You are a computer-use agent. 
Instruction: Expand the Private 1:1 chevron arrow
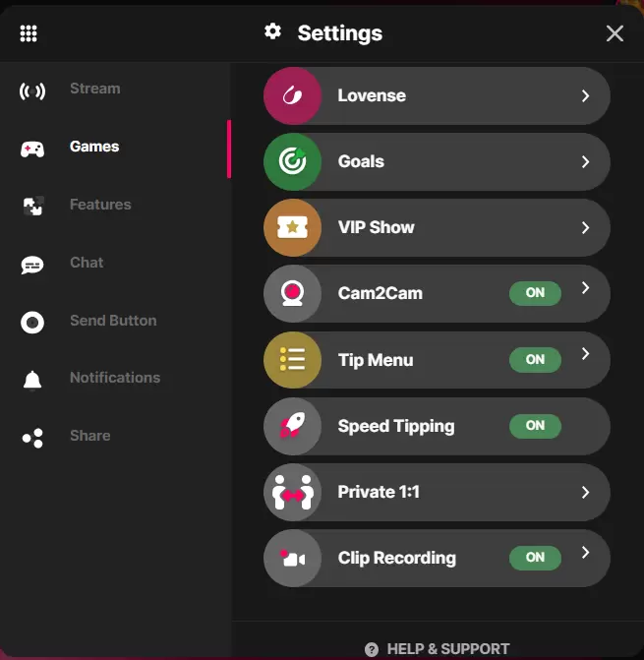(585, 492)
